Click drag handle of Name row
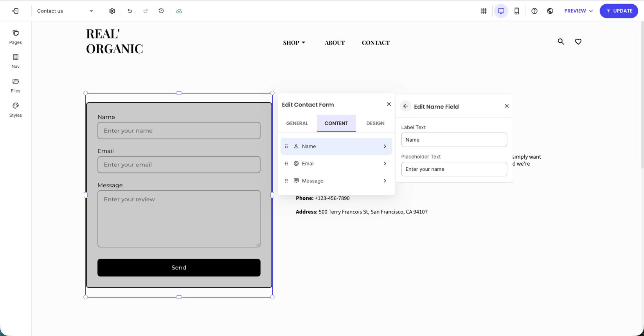This screenshot has width=644, height=336. (286, 146)
